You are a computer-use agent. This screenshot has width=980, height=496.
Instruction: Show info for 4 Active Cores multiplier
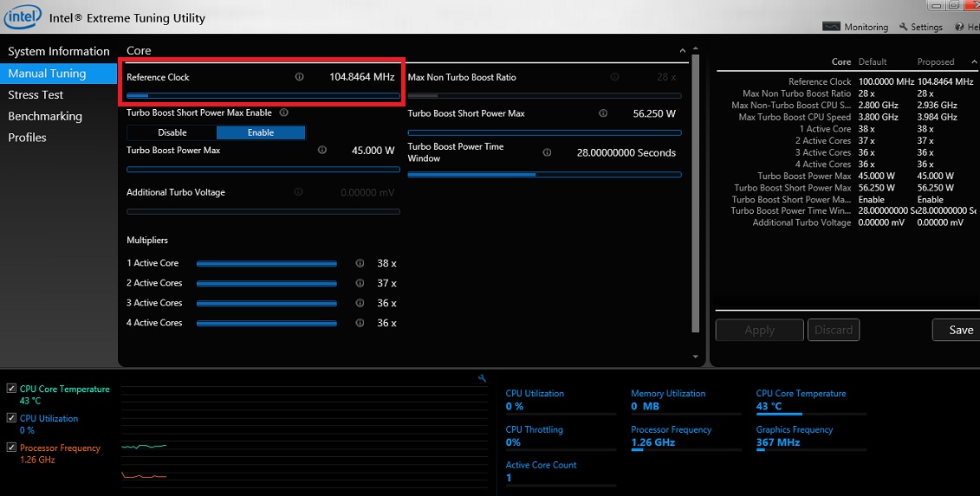coord(360,323)
